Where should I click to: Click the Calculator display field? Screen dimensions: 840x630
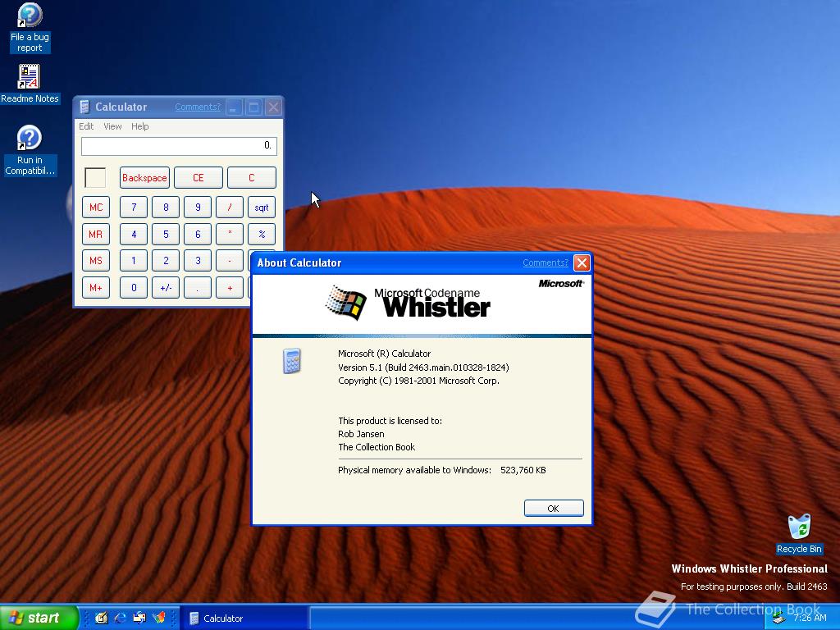pyautogui.click(x=179, y=146)
